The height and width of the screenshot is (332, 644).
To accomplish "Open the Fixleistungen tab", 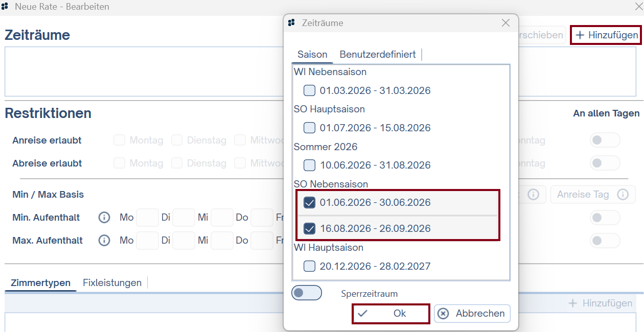I will 112,283.
